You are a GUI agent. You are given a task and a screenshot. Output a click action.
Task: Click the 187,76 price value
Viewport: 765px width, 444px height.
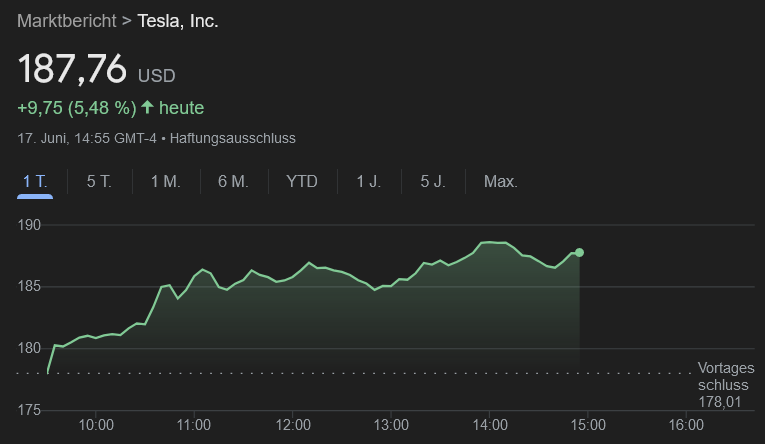[72, 69]
